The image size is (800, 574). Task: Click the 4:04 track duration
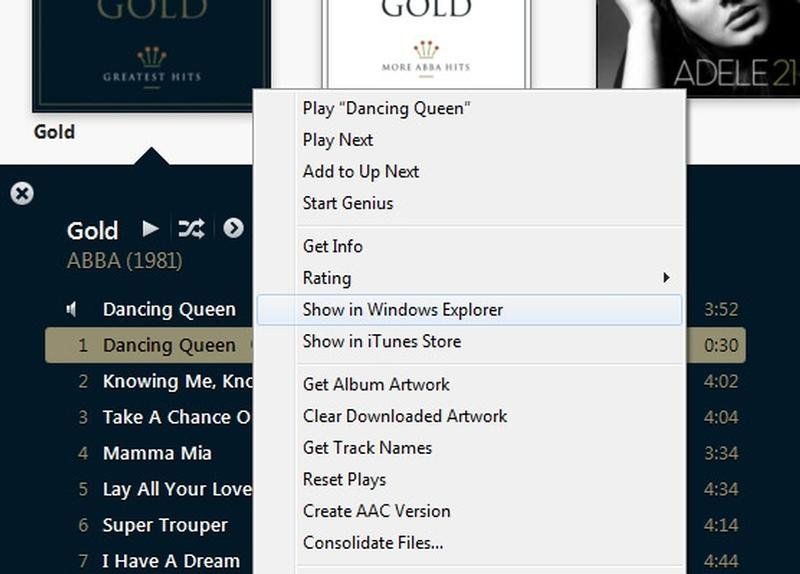(x=721, y=417)
